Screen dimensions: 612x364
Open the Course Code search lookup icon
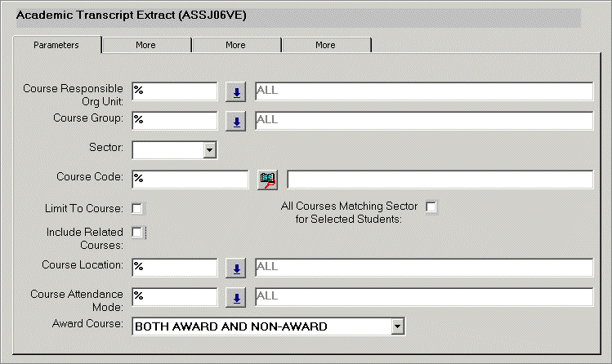pos(267,180)
